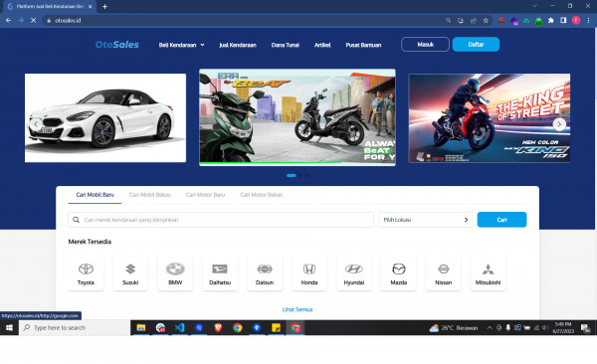Open Jual Kendaraan page

pos(238,45)
